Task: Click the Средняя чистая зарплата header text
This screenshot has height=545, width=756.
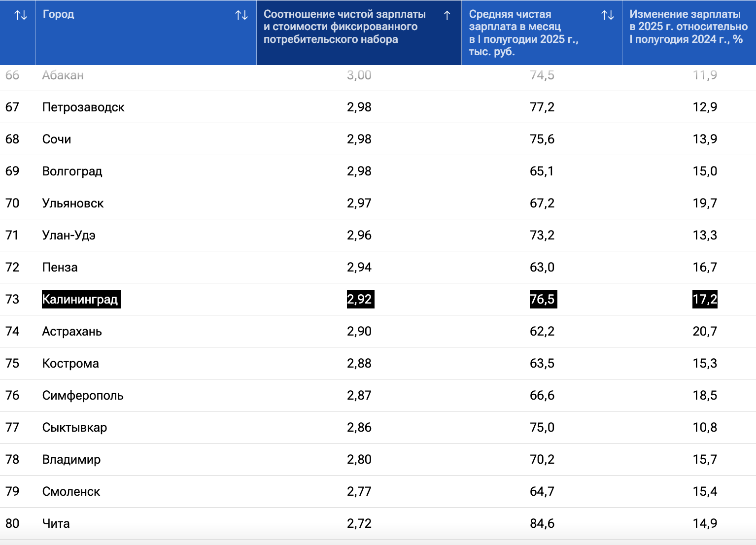Action: (523, 33)
